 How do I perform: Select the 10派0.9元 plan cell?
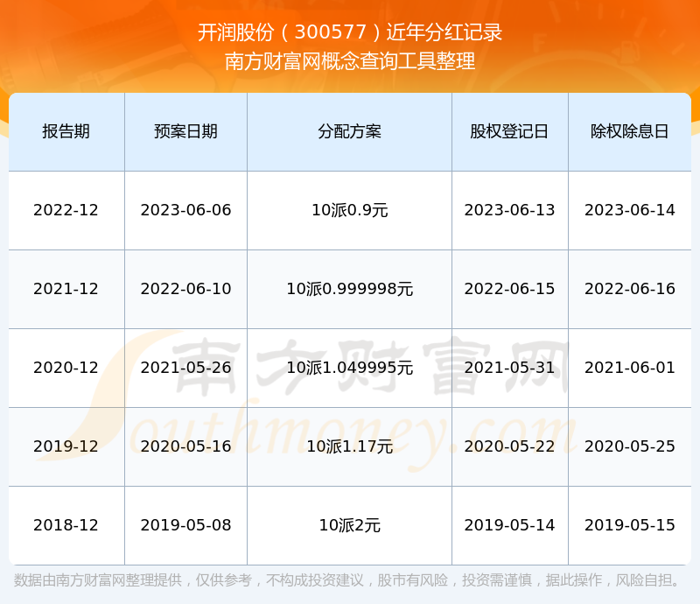click(x=349, y=210)
